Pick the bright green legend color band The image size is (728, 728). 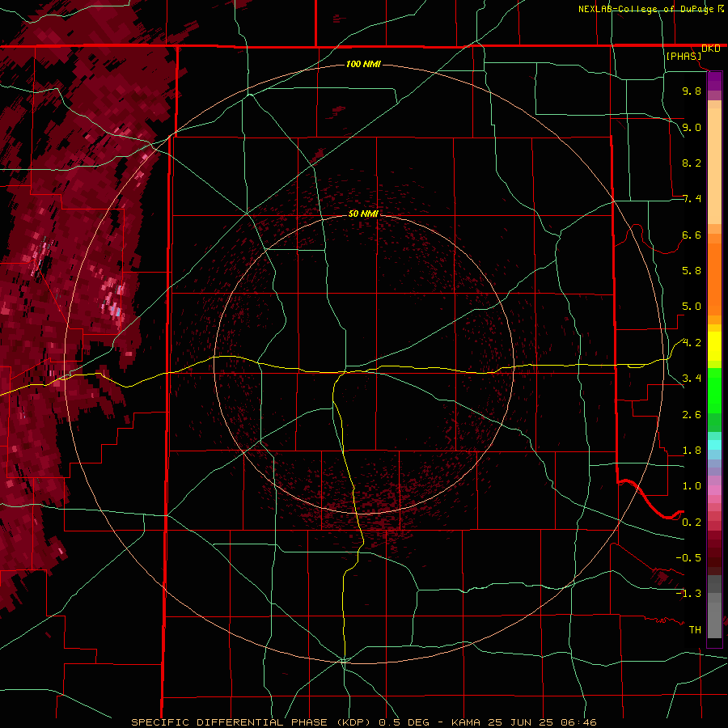click(714, 390)
